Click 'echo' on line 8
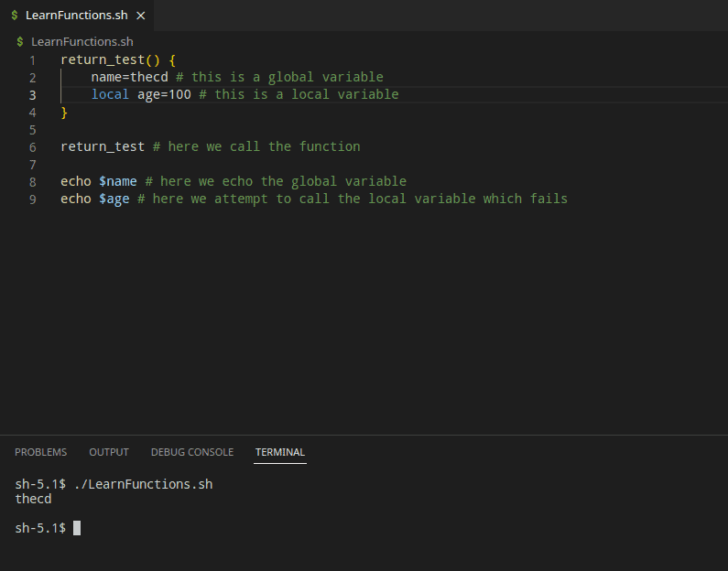The height and width of the screenshot is (571, 728). [76, 181]
